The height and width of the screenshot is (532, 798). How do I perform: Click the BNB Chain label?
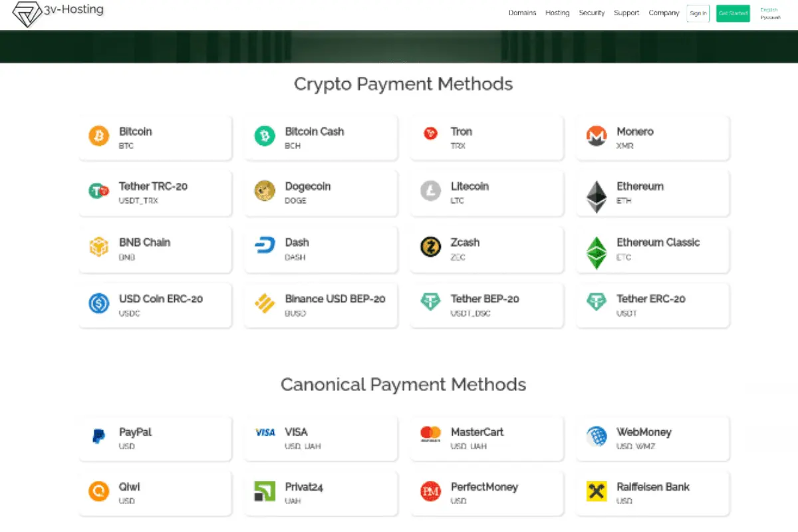coord(144,242)
